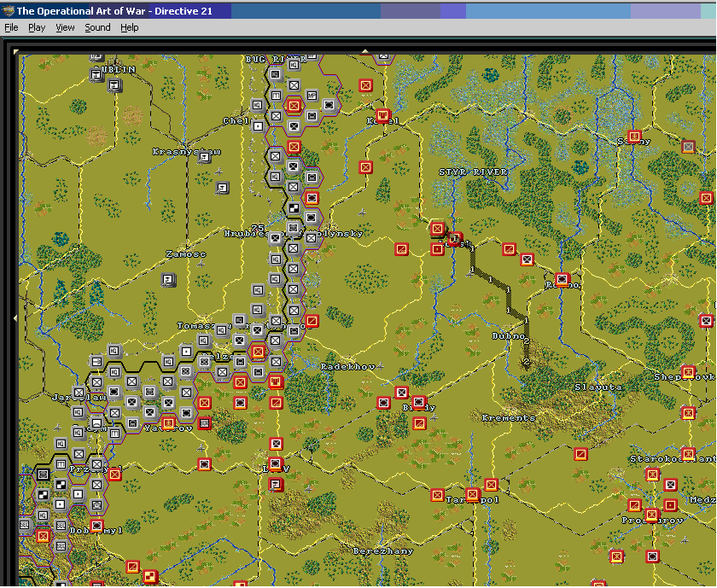The height and width of the screenshot is (588, 717).
Task: Select the red HQ unit at Kovel
Action: tap(383, 115)
